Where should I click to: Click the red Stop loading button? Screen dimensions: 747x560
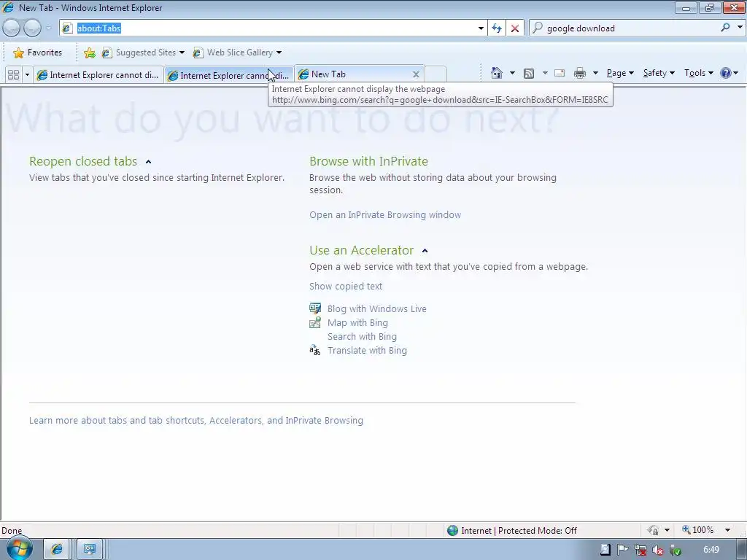(x=515, y=28)
